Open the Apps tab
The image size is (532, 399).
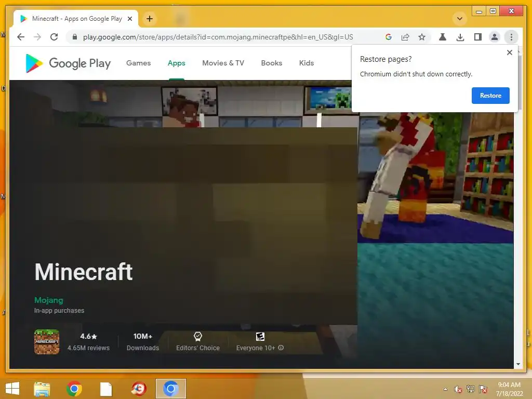tap(177, 63)
